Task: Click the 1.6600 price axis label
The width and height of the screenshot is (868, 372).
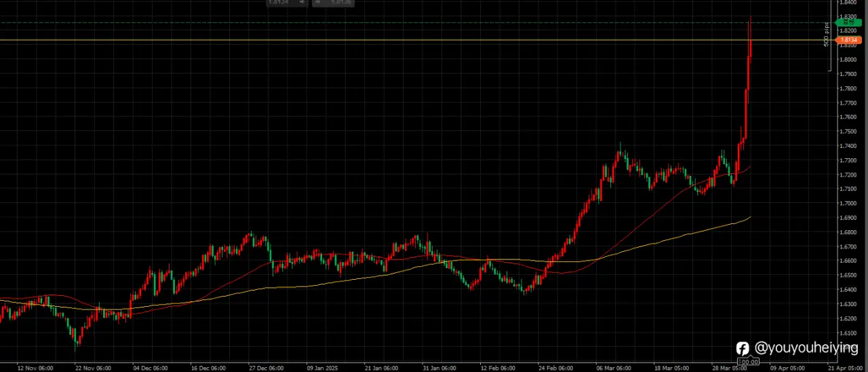Action: (x=848, y=261)
